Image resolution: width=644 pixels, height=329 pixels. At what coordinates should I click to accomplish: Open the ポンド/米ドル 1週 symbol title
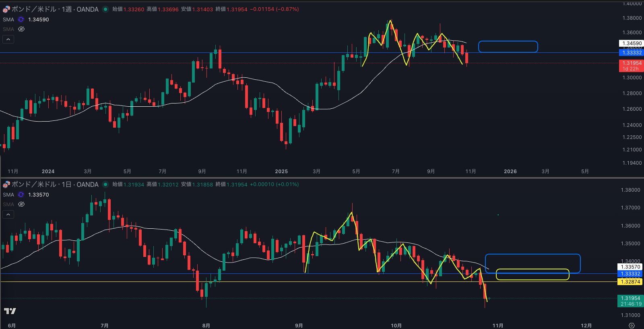coord(55,9)
